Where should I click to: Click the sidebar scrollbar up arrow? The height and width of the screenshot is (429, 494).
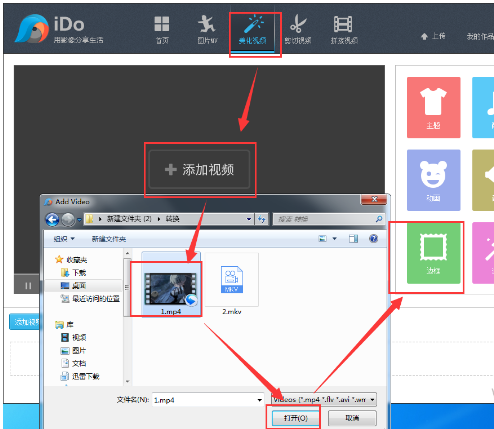coord(127,254)
